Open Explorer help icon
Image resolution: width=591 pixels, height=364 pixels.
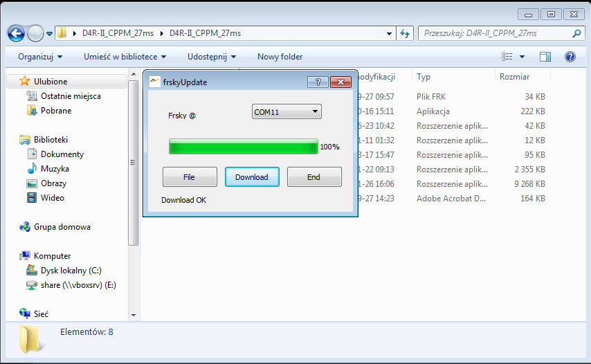[x=570, y=57]
